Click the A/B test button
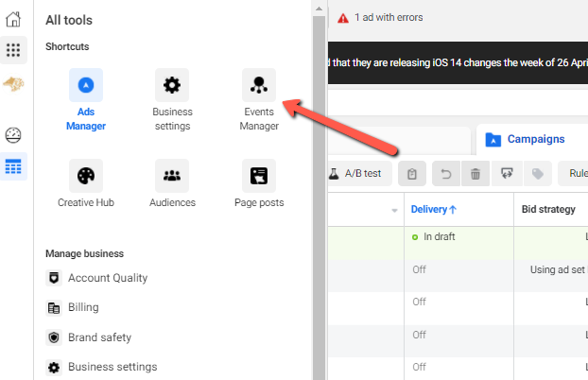 tap(359, 174)
